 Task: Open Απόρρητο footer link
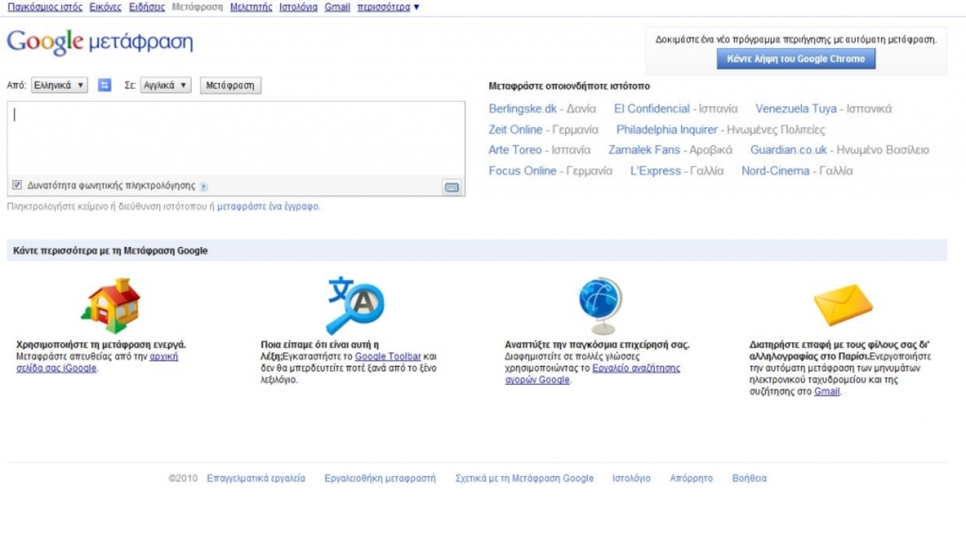[691, 478]
